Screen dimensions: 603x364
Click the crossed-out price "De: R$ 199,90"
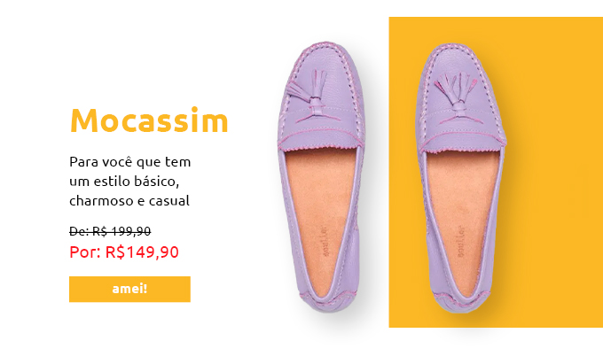110,231
